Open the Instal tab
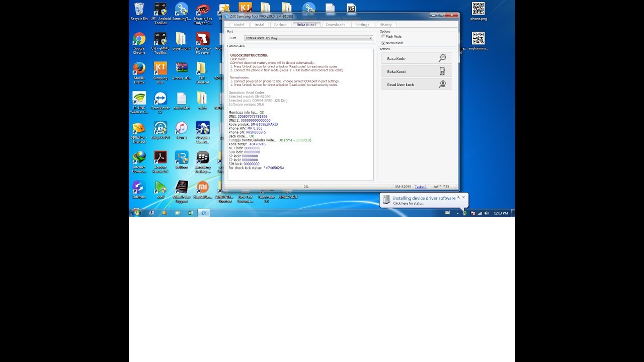Viewport: 644px width, 362px height. point(260,25)
